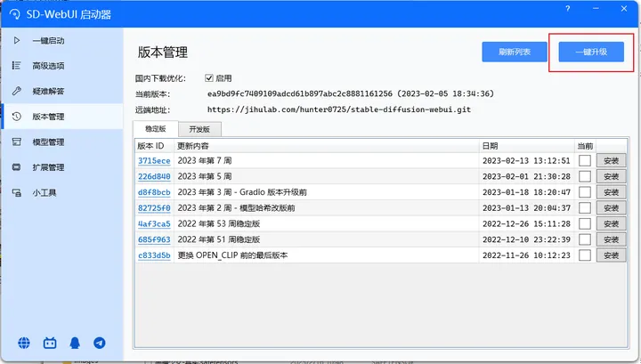Open version ID link d8f8bcb
This screenshot has width=641, height=364.
[x=154, y=192]
